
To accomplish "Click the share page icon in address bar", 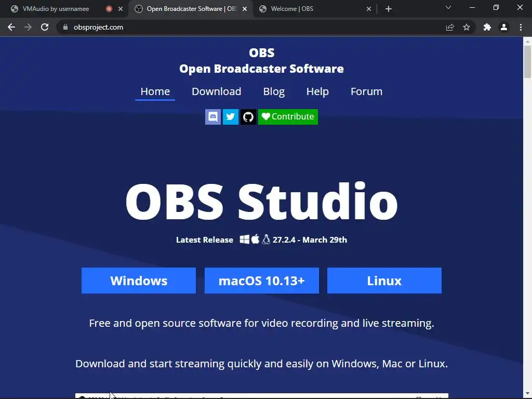I will [x=450, y=27].
